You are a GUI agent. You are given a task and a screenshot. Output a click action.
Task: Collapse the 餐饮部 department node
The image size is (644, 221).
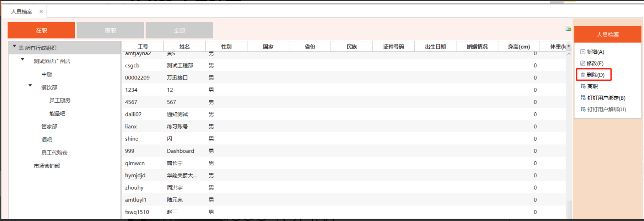tap(30, 86)
